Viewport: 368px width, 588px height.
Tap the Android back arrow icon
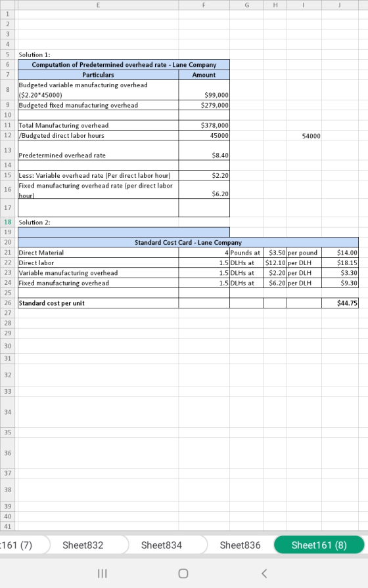click(x=264, y=574)
